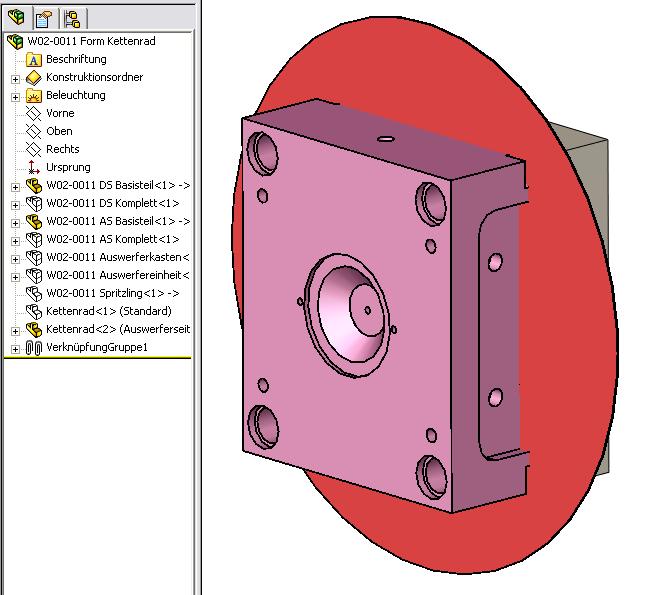Expand the Beleuchtung node
The width and height of the screenshot is (656, 595).
15,97
